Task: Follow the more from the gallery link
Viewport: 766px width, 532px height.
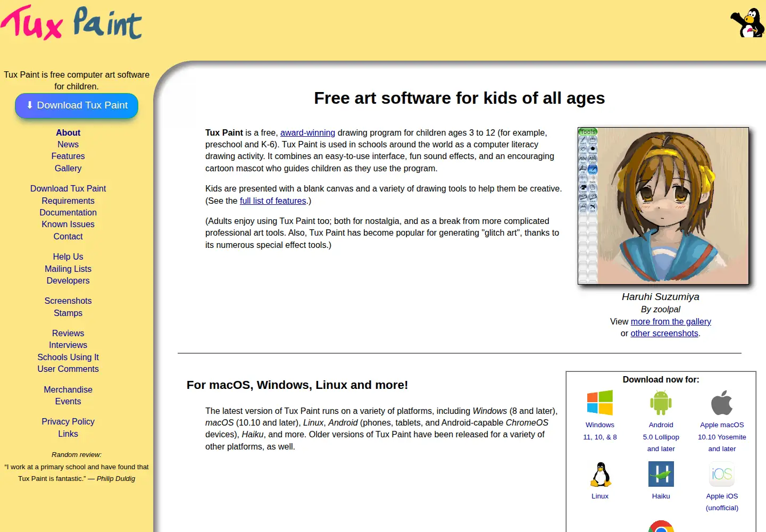Action: coord(671,321)
